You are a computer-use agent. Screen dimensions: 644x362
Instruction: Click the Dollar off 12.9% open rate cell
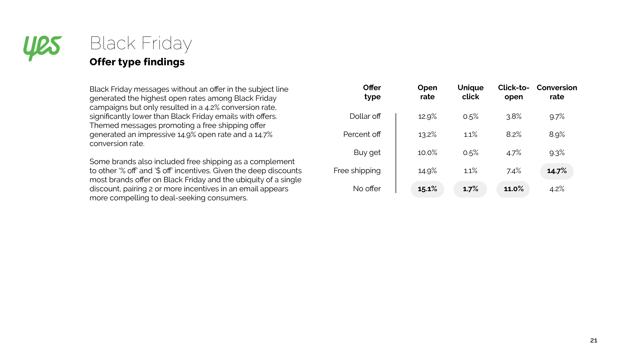point(427,116)
